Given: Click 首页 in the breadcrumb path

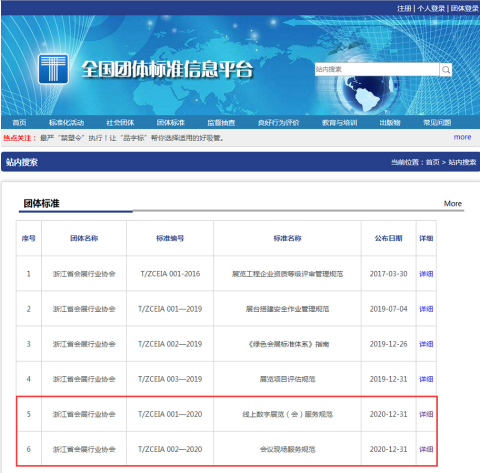Looking at the screenshot, I should (x=433, y=162).
